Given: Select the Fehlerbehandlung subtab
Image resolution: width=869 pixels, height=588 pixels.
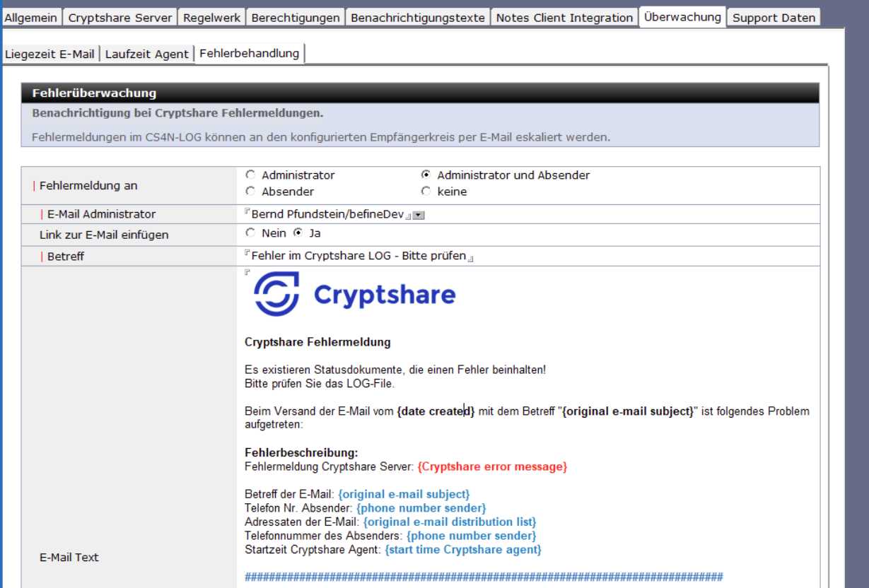Looking at the screenshot, I should point(249,53).
